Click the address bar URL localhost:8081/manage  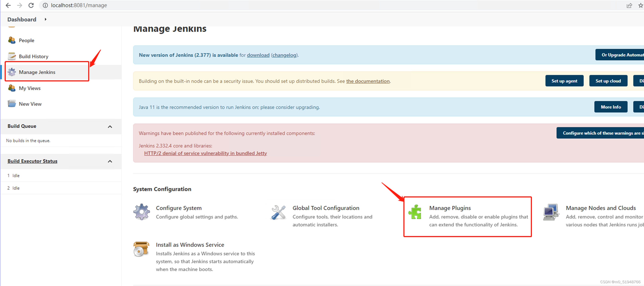(x=79, y=5)
